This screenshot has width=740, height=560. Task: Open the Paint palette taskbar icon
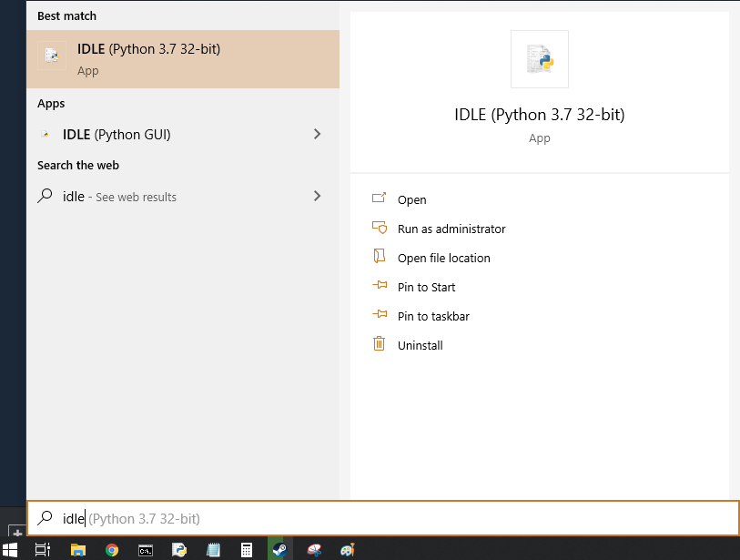tap(348, 550)
